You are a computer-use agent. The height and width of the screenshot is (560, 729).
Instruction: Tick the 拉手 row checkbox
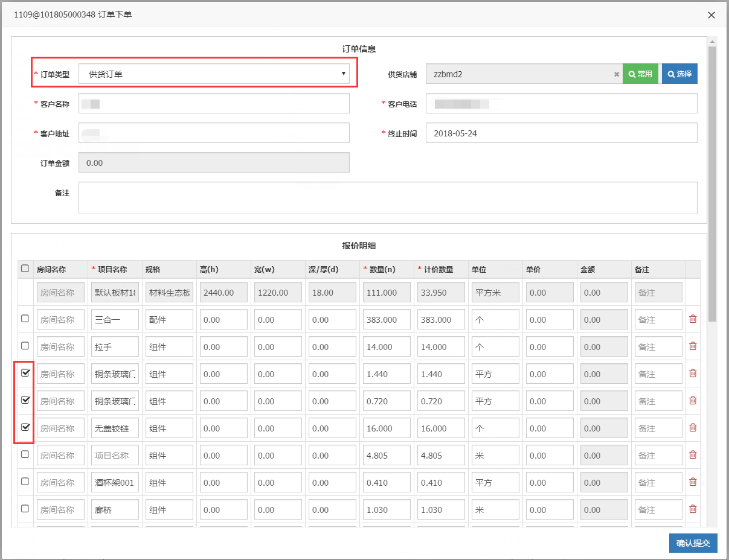point(25,345)
